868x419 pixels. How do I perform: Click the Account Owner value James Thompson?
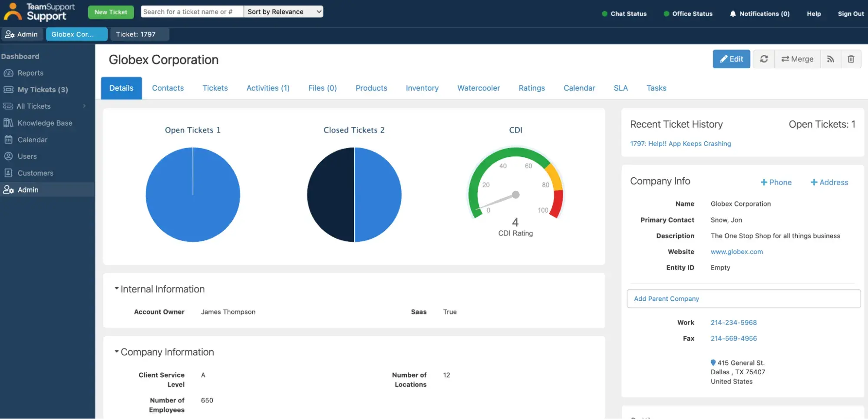(228, 312)
